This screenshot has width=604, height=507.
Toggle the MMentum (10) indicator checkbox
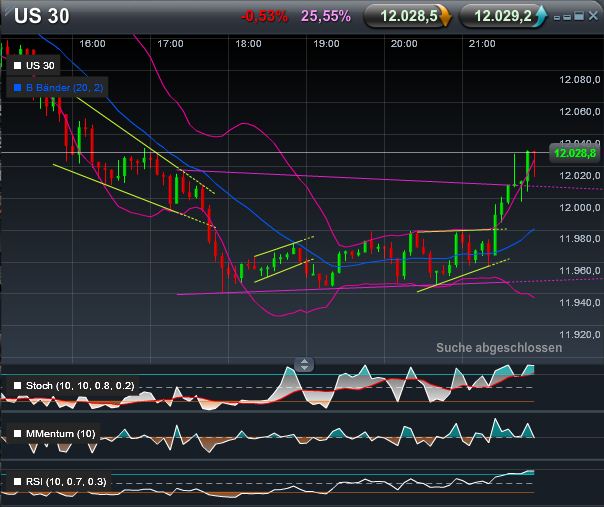(17, 434)
